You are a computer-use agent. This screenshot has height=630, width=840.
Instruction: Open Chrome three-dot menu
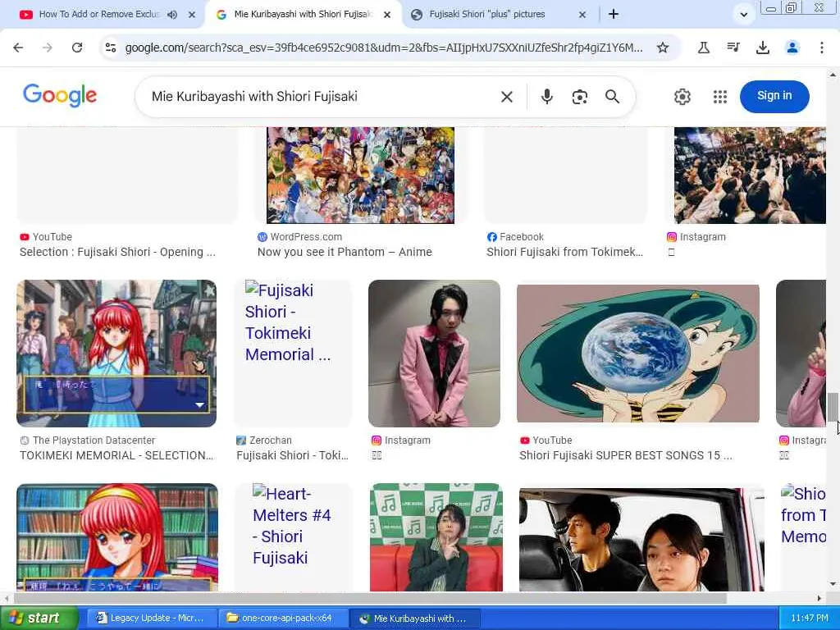click(822, 48)
